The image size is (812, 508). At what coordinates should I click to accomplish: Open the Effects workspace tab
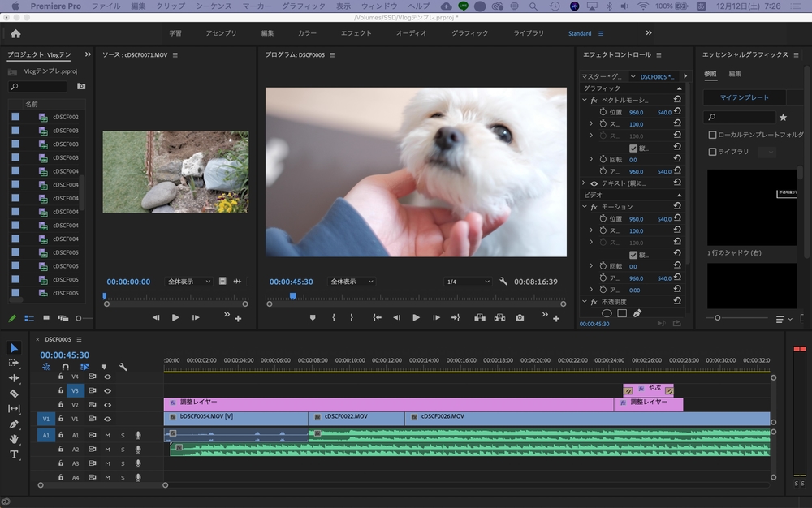356,33
